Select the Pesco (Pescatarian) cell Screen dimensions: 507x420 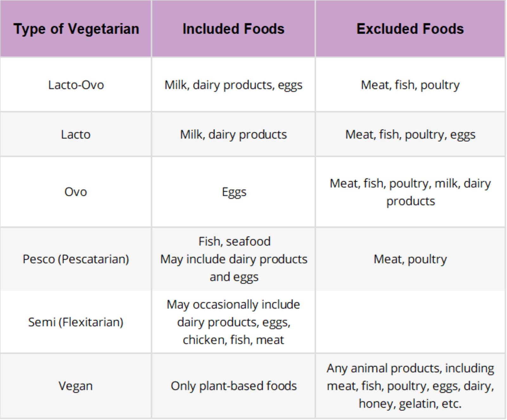[76, 259]
